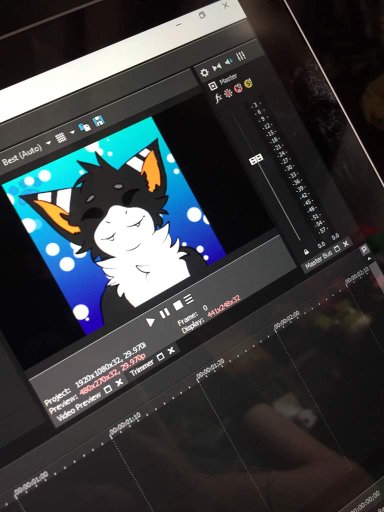Toggle the dim output speaker icon
The height and width of the screenshot is (512, 384).
[229, 62]
